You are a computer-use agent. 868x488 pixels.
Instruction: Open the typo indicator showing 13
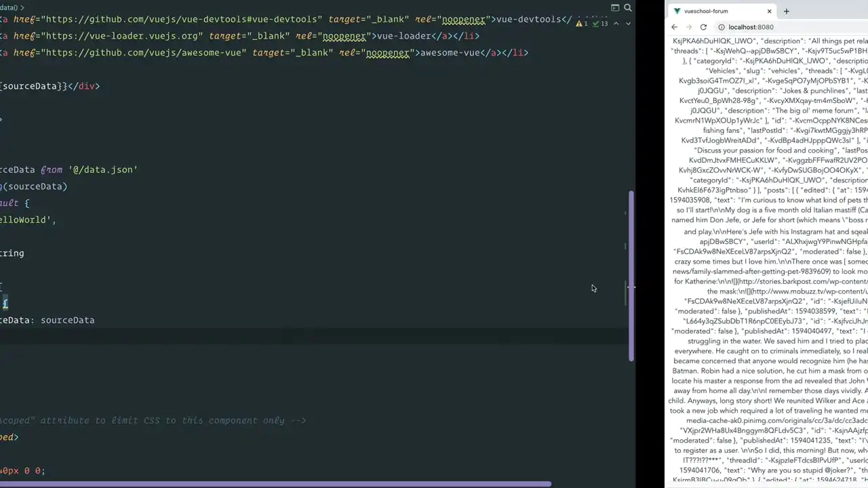(600, 24)
